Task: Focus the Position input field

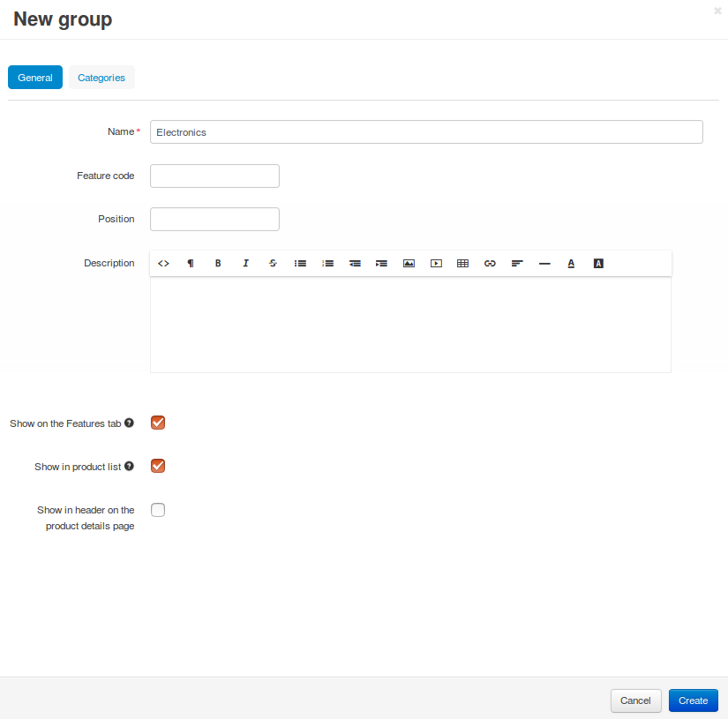Action: click(x=214, y=219)
